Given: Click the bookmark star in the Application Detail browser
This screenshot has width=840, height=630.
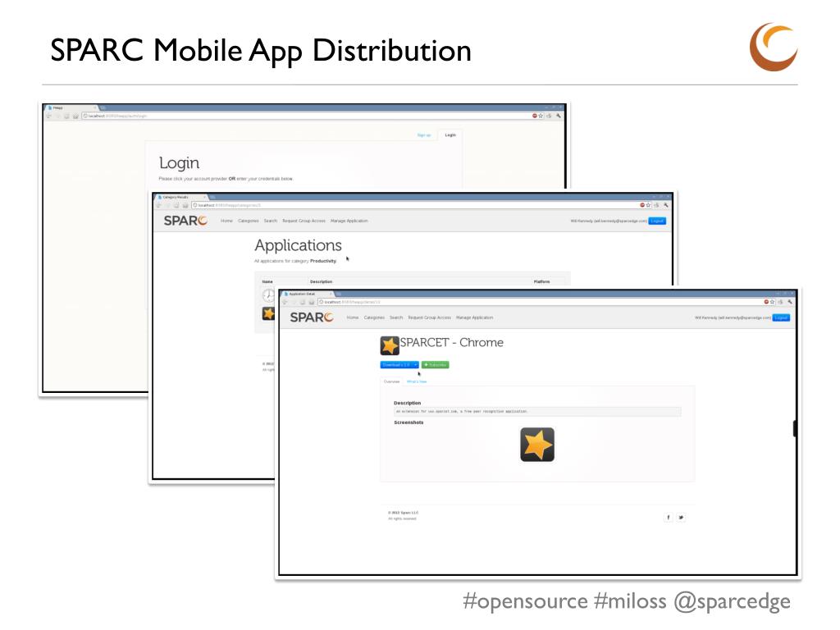Looking at the screenshot, I should (x=772, y=302).
